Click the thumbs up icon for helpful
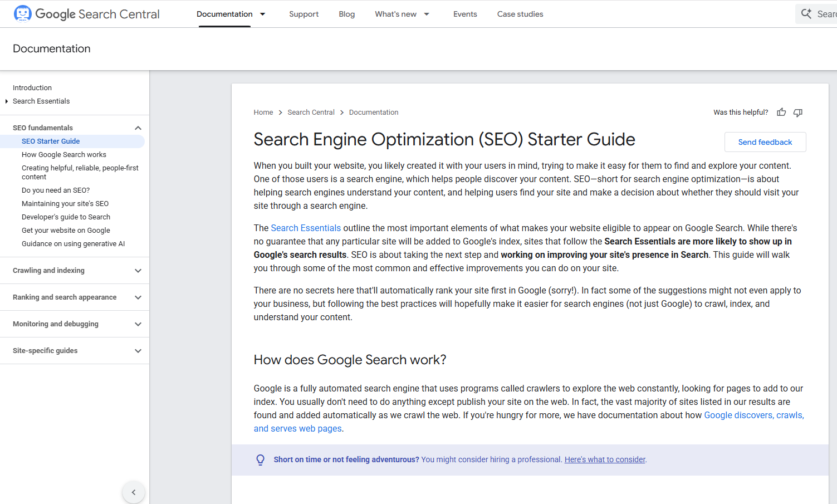The width and height of the screenshot is (837, 504). coord(781,112)
